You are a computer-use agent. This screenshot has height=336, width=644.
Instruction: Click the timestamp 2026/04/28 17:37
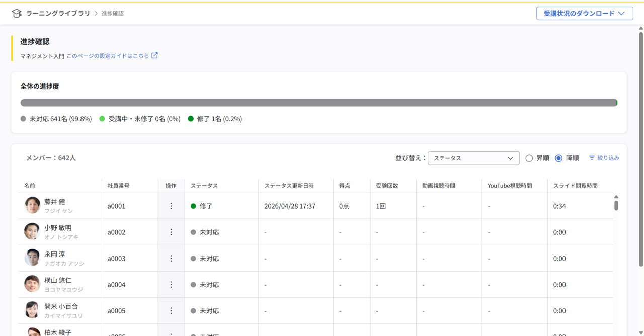(x=290, y=206)
